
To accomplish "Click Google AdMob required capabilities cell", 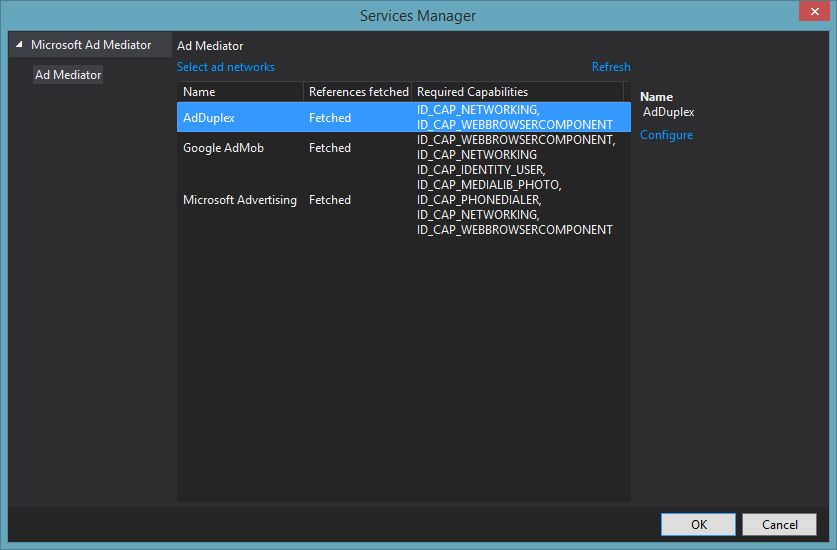I will pos(516,147).
